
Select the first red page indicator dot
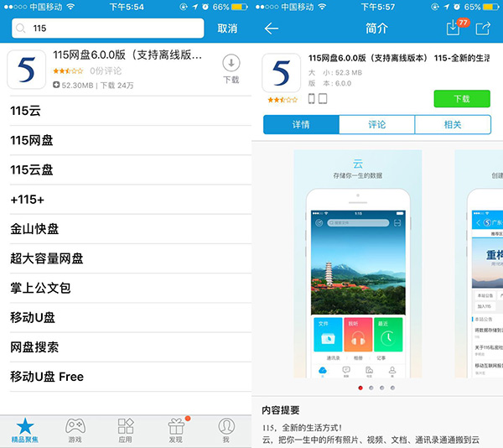[360, 388]
